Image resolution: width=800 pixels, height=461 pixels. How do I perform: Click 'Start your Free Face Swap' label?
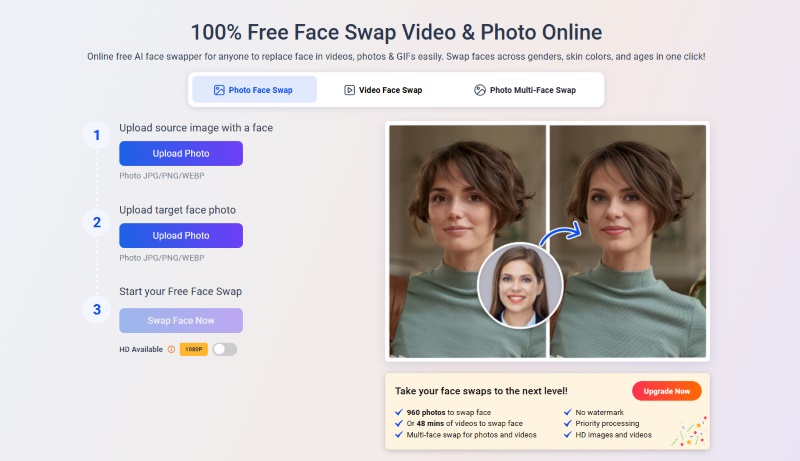181,292
